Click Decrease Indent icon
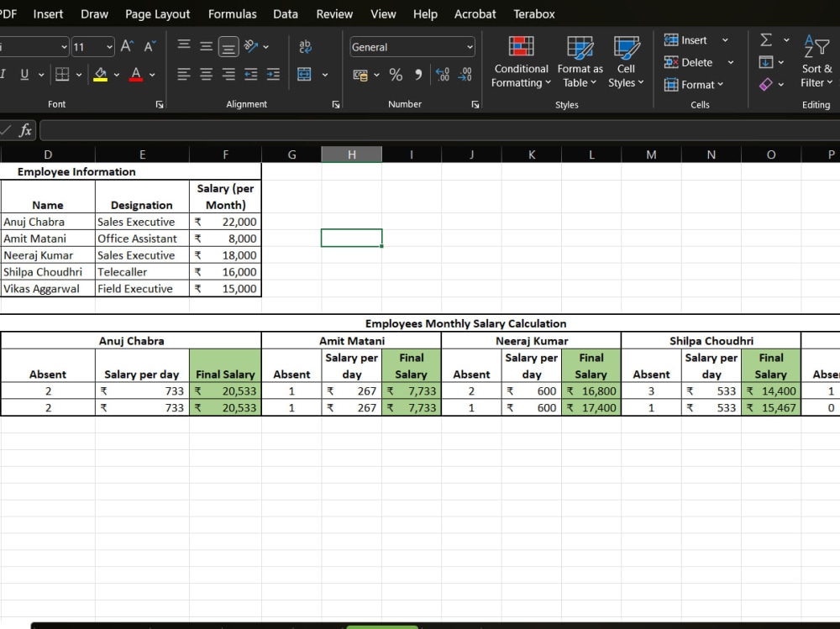The image size is (840, 629). [x=250, y=75]
